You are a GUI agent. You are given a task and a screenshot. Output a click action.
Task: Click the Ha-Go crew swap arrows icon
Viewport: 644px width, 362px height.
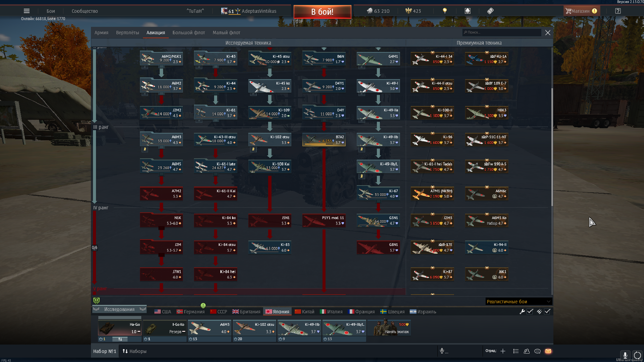coord(120,339)
